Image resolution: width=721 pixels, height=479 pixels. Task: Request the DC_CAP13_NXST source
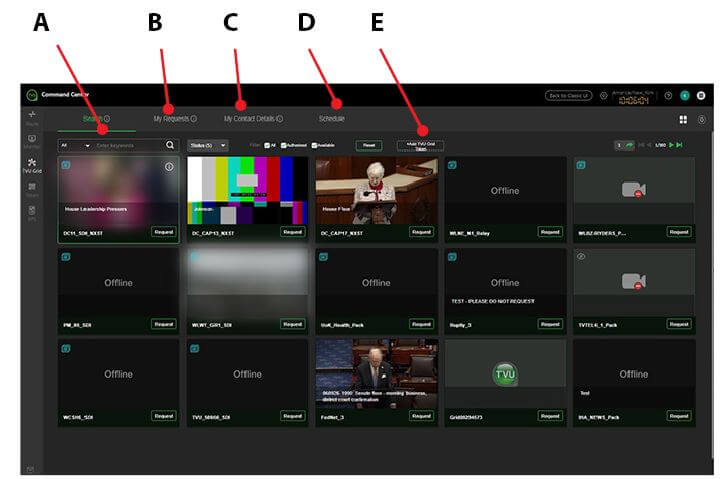pos(292,232)
